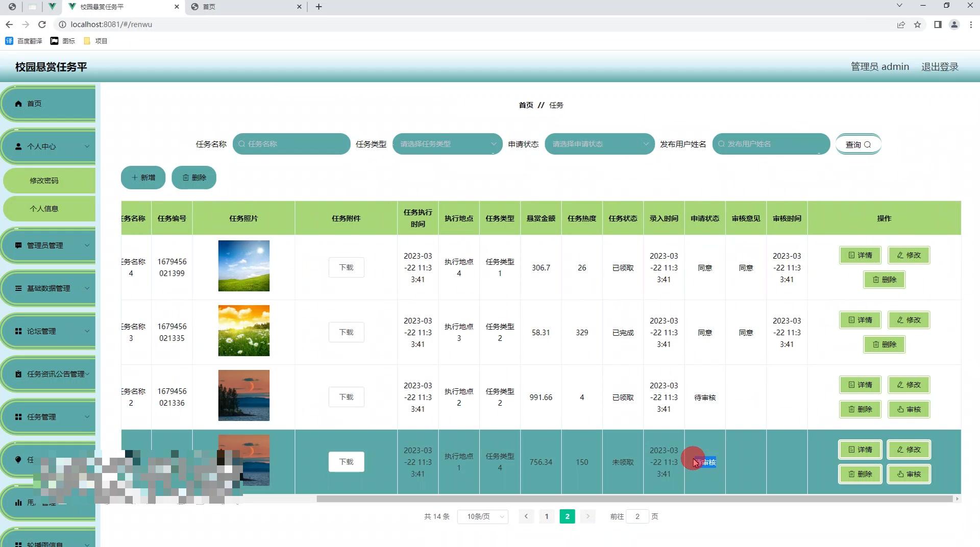Click the bookmark star in the address bar
This screenshot has width=980, height=547.
click(x=918, y=24)
